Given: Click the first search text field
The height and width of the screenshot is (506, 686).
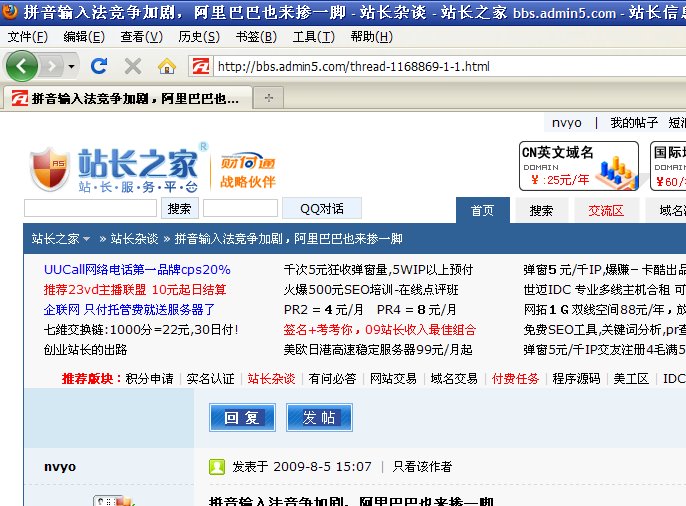Looking at the screenshot, I should [90, 208].
